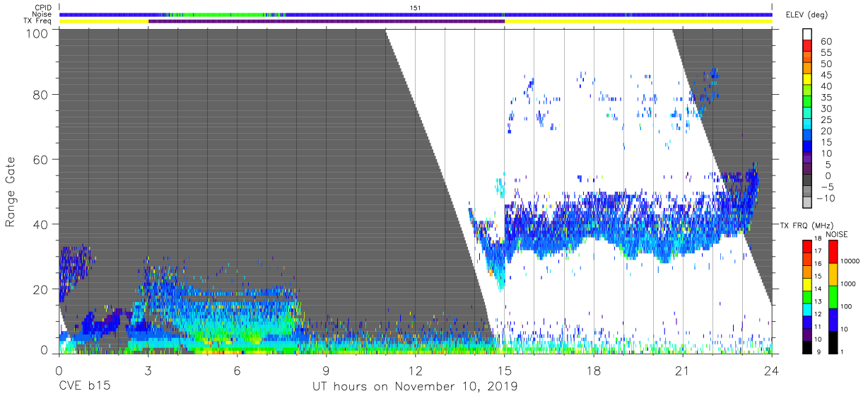Viewport: 868px width, 401px height.
Task: Click the TX Freq row label
Action: point(37,21)
